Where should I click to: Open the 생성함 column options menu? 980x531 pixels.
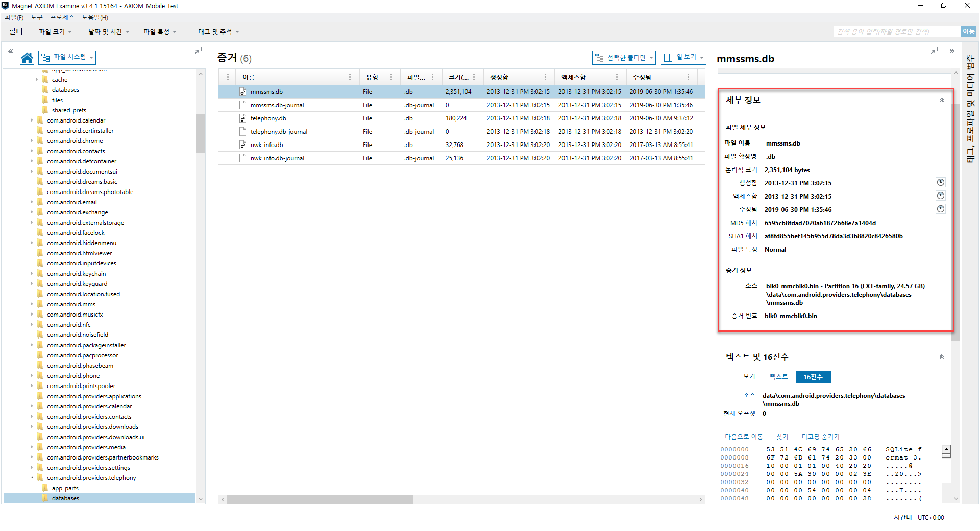(x=545, y=77)
